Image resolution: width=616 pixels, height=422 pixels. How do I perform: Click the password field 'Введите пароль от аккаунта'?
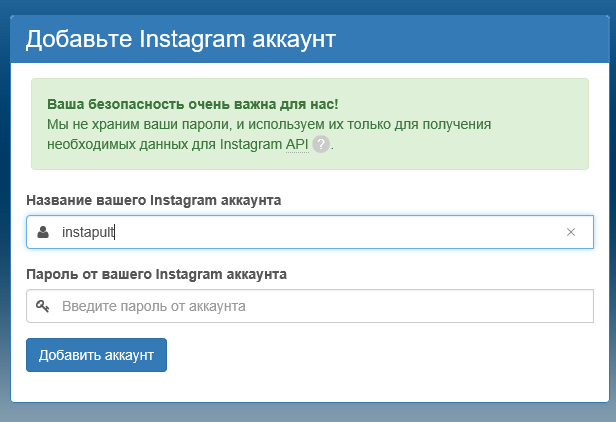310,306
